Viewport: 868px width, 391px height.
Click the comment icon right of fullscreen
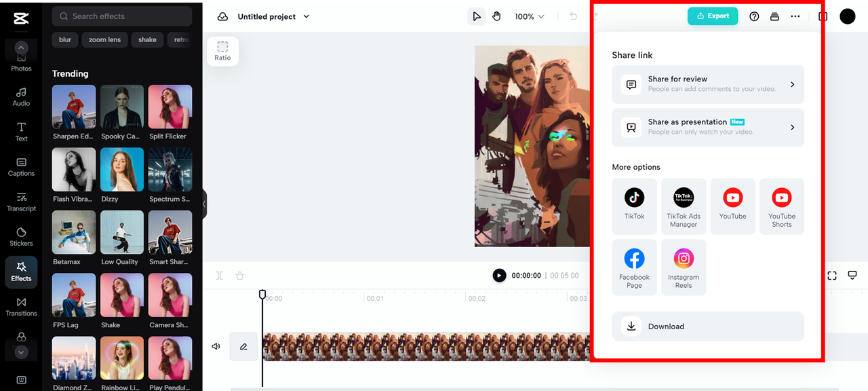click(x=852, y=276)
